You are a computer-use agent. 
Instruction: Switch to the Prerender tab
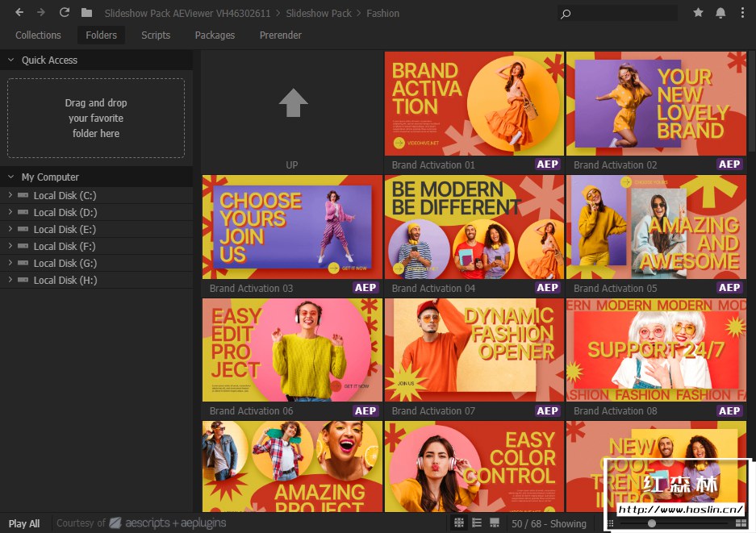280,35
